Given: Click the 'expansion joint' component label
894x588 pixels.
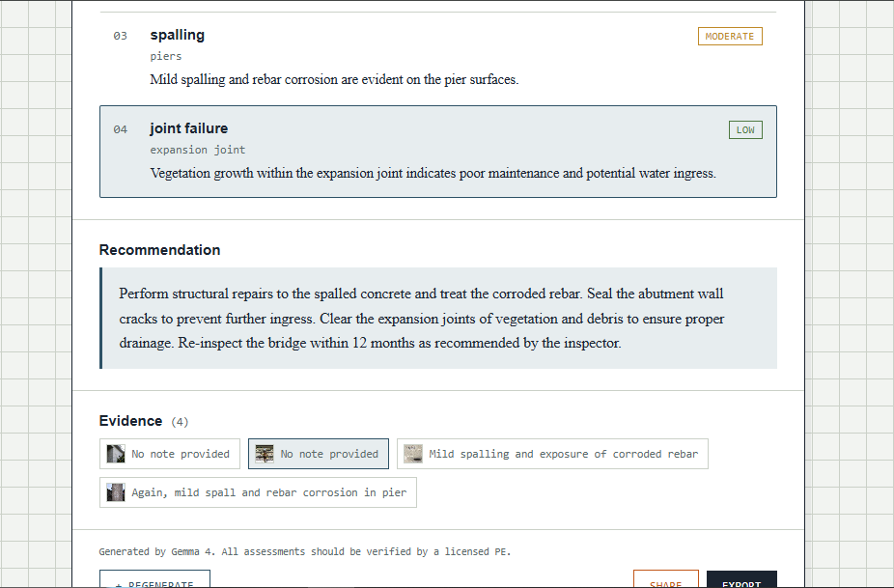Looking at the screenshot, I should coord(198,150).
